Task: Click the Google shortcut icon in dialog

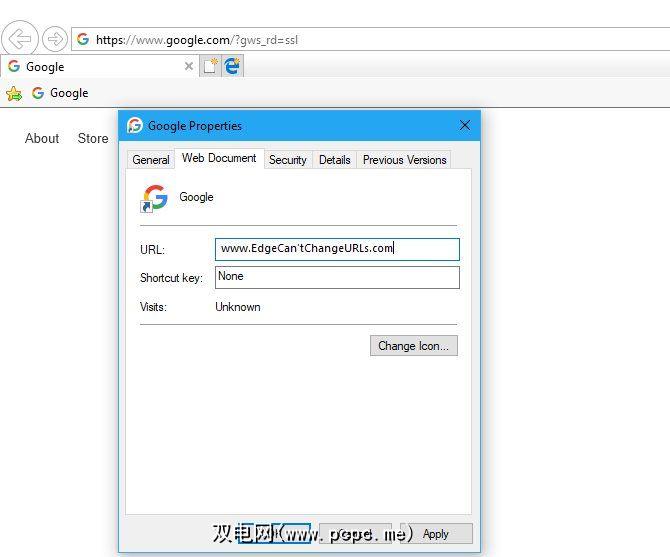Action: pyautogui.click(x=154, y=198)
